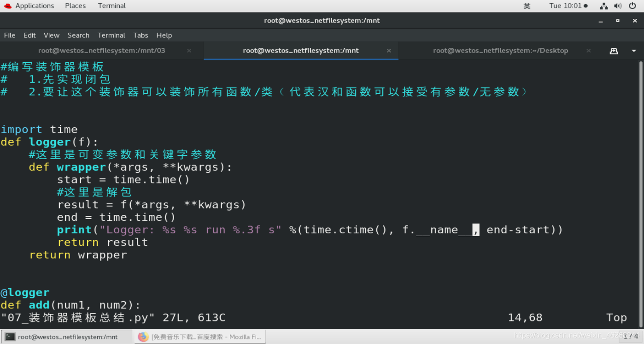Open the Places menu
The height and width of the screenshot is (344, 644).
(x=75, y=6)
